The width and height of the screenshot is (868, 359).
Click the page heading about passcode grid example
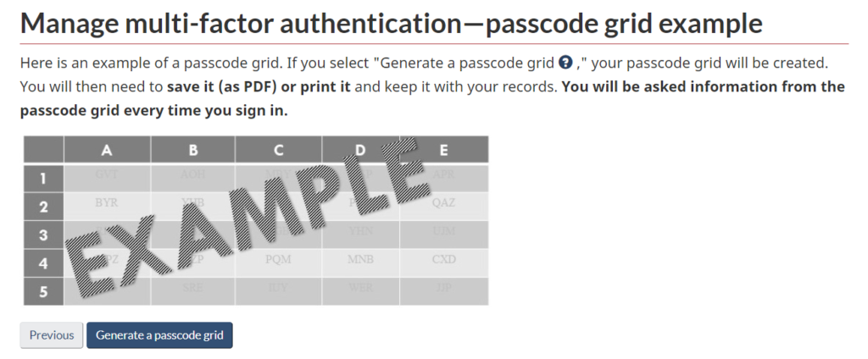pos(391,23)
